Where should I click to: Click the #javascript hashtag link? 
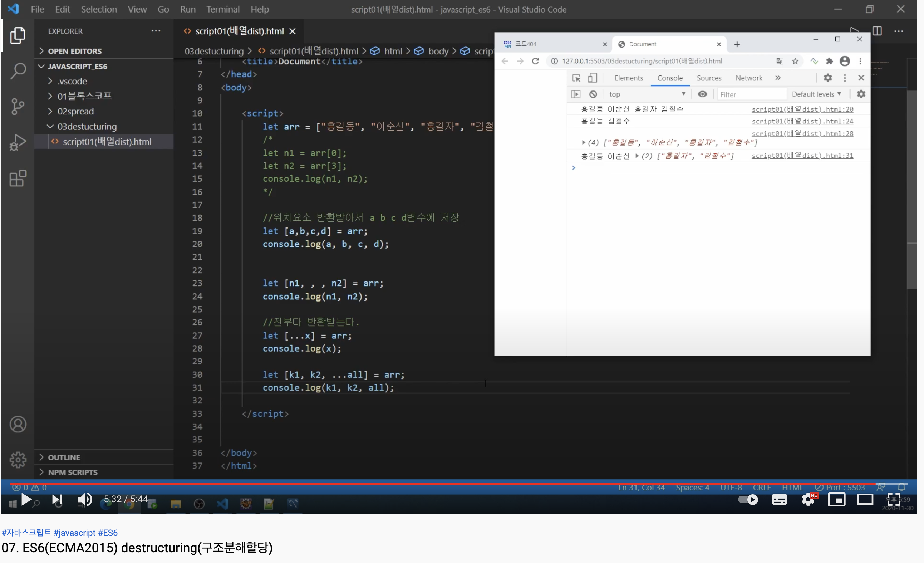(75, 533)
